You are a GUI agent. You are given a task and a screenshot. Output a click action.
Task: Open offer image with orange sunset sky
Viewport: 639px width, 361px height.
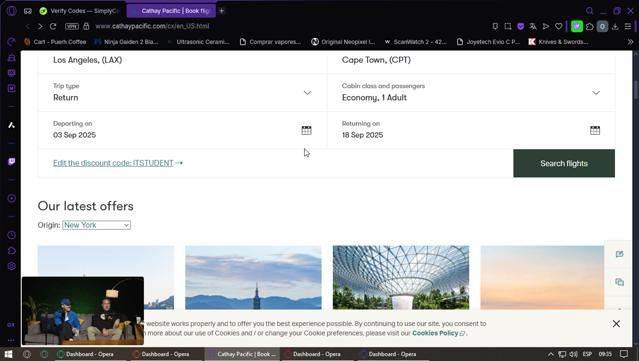click(x=542, y=277)
